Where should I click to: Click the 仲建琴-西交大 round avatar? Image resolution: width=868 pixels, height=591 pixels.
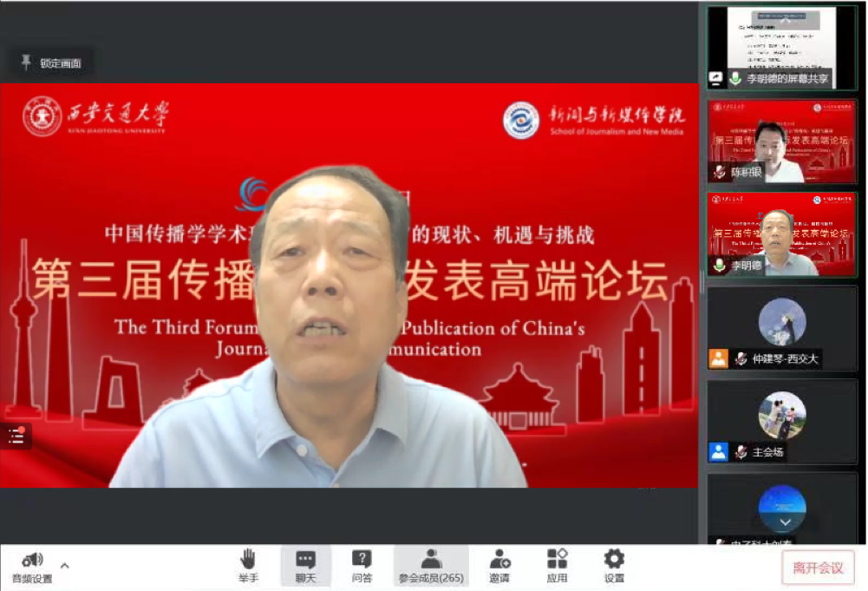click(782, 321)
